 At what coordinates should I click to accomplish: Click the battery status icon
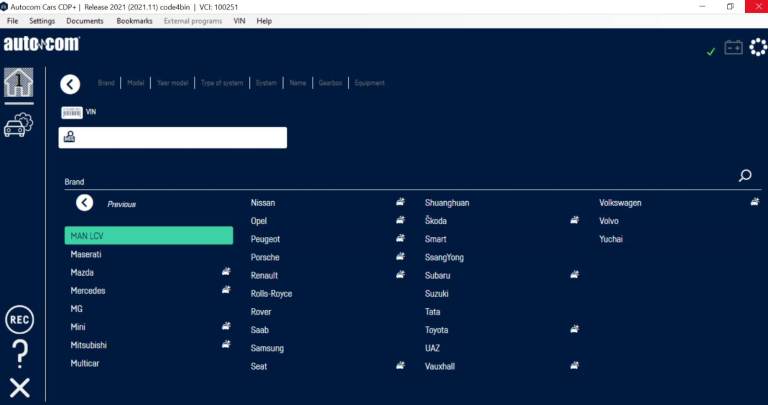click(733, 48)
